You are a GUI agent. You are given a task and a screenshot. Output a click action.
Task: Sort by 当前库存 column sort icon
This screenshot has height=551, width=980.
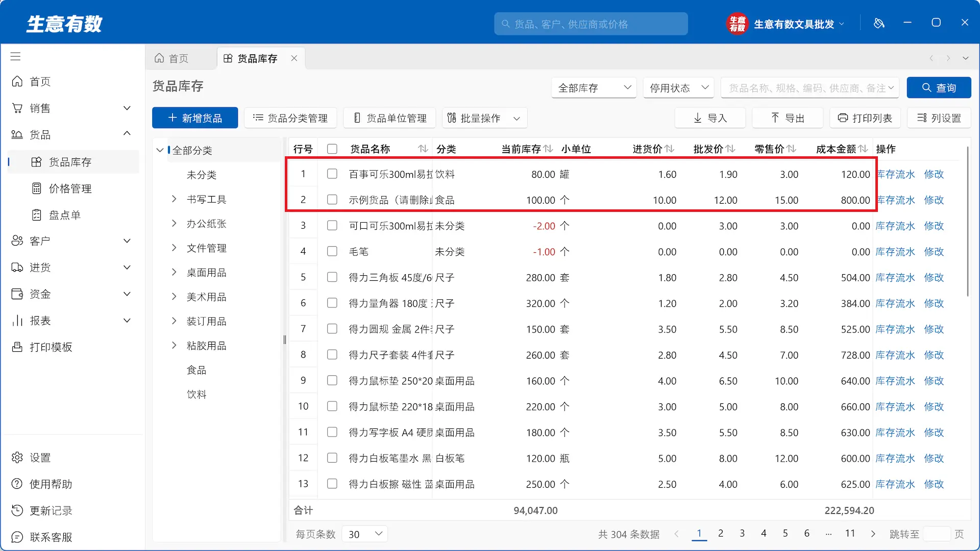[548, 149]
